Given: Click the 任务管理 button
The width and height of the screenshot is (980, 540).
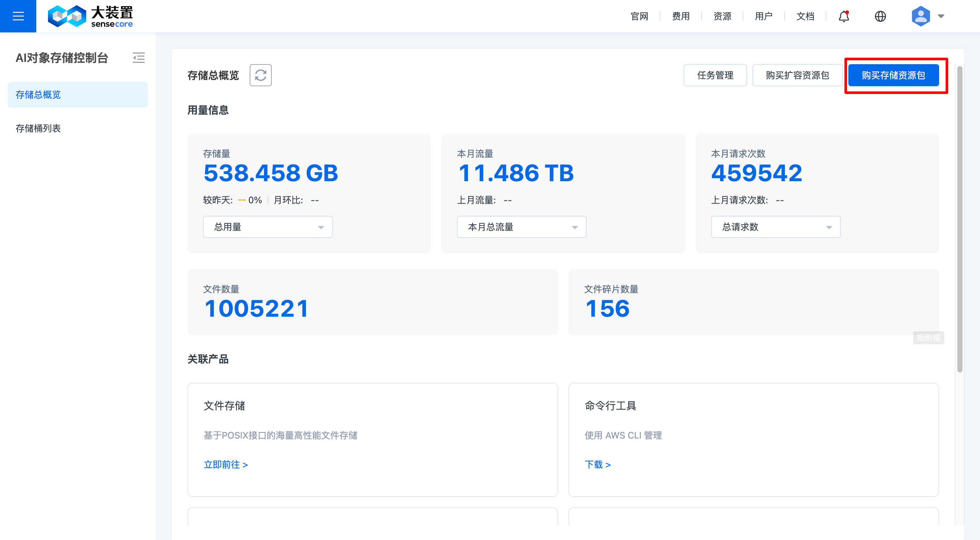Looking at the screenshot, I should click(x=715, y=75).
